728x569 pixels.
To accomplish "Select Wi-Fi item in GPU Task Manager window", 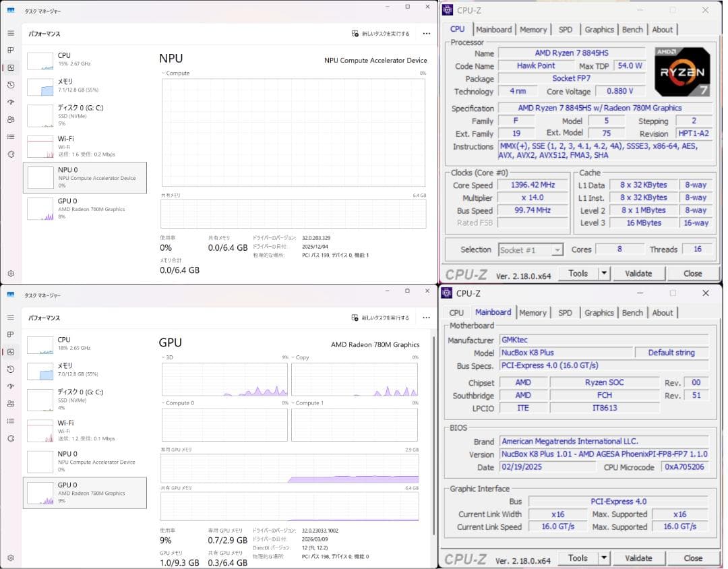I will (85, 430).
